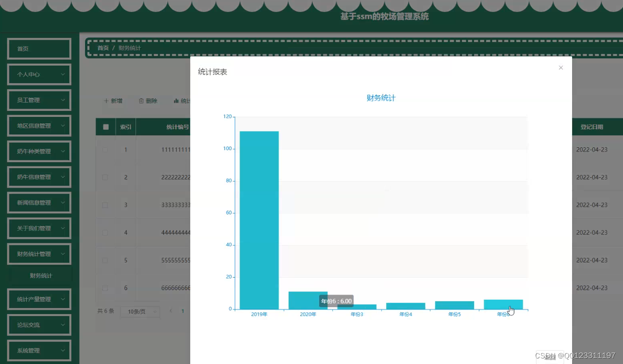Viewport: 623px width, 364px height.
Task: Expand the 系统管理 sidebar menu
Action: pos(39,351)
